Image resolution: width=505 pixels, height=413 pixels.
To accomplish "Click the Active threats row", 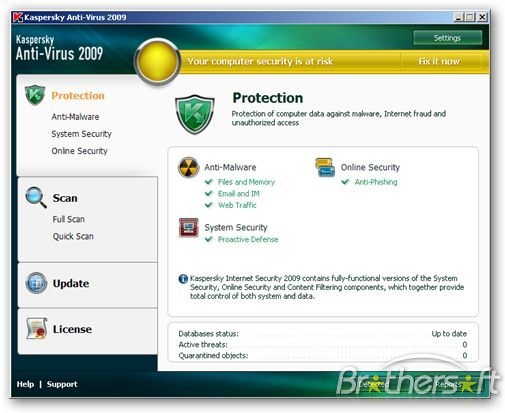I will [323, 345].
